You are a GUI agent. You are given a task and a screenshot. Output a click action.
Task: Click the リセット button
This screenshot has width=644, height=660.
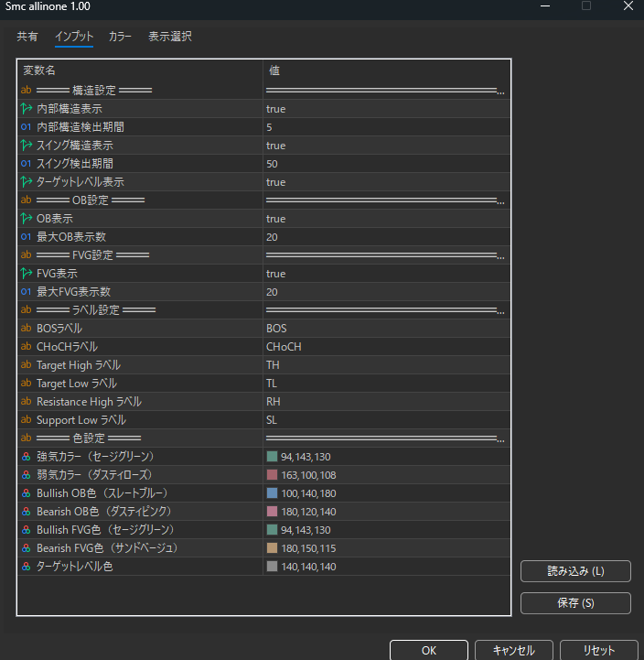pos(598,650)
